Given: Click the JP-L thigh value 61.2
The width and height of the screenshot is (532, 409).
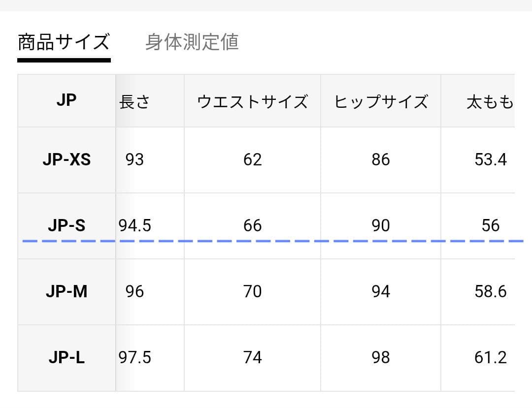Looking at the screenshot, I should [491, 357].
